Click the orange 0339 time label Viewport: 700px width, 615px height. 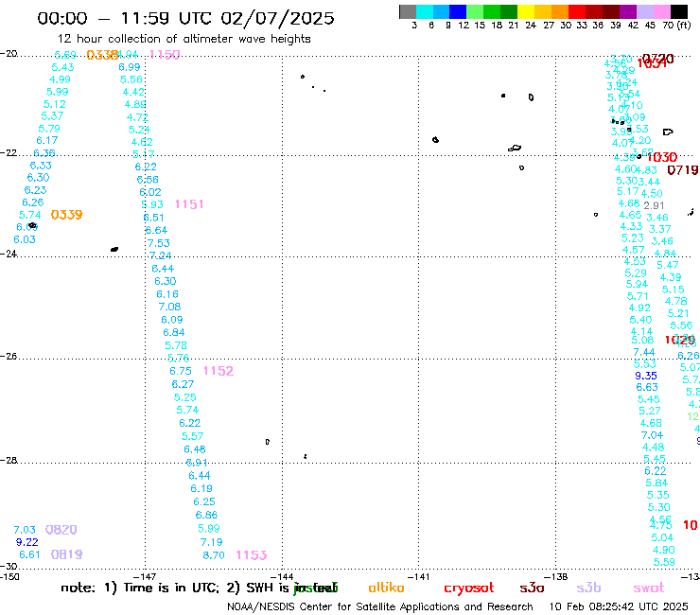66,215
